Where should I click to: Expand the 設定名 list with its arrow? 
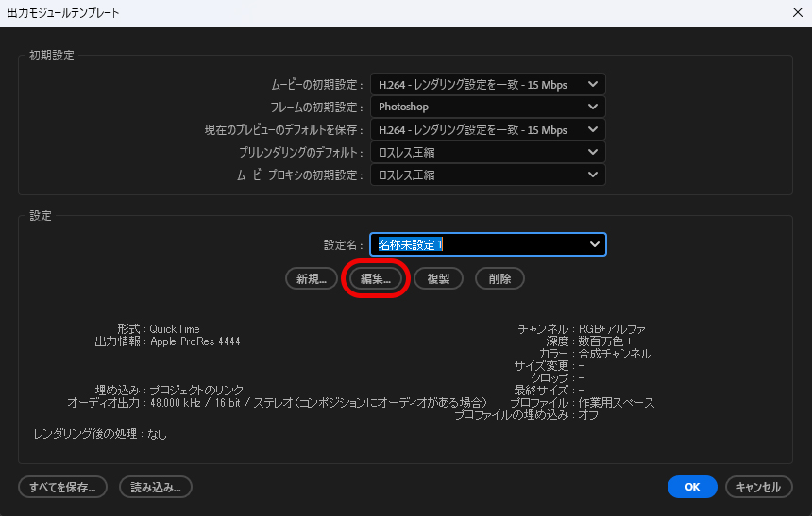coord(595,245)
